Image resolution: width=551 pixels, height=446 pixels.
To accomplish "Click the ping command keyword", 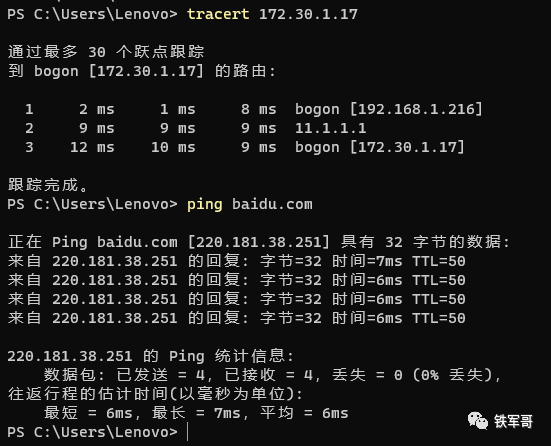I will [x=205, y=205].
